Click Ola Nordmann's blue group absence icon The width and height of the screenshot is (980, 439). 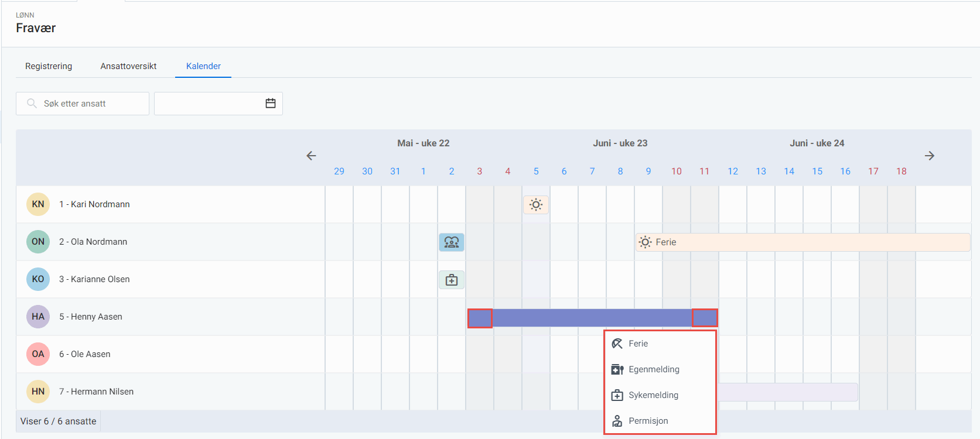(452, 242)
